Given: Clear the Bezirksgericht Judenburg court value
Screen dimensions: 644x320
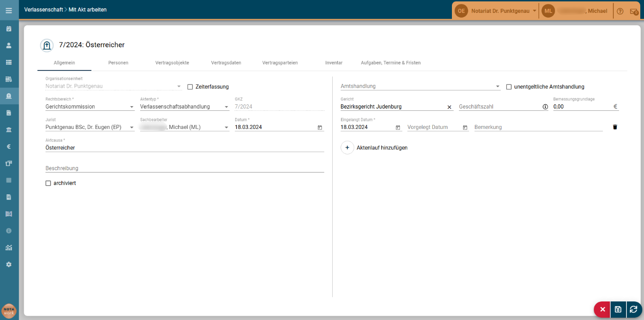Looking at the screenshot, I should [449, 107].
